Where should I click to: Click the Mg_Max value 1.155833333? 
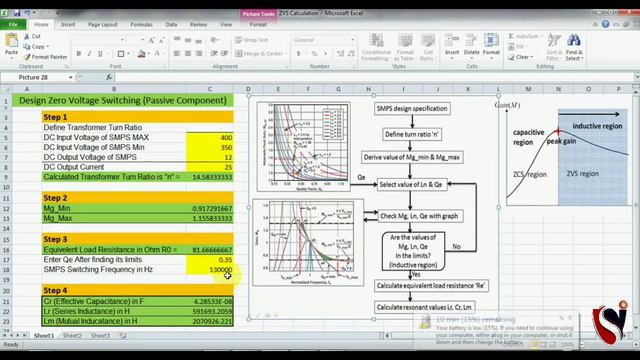coord(209,218)
